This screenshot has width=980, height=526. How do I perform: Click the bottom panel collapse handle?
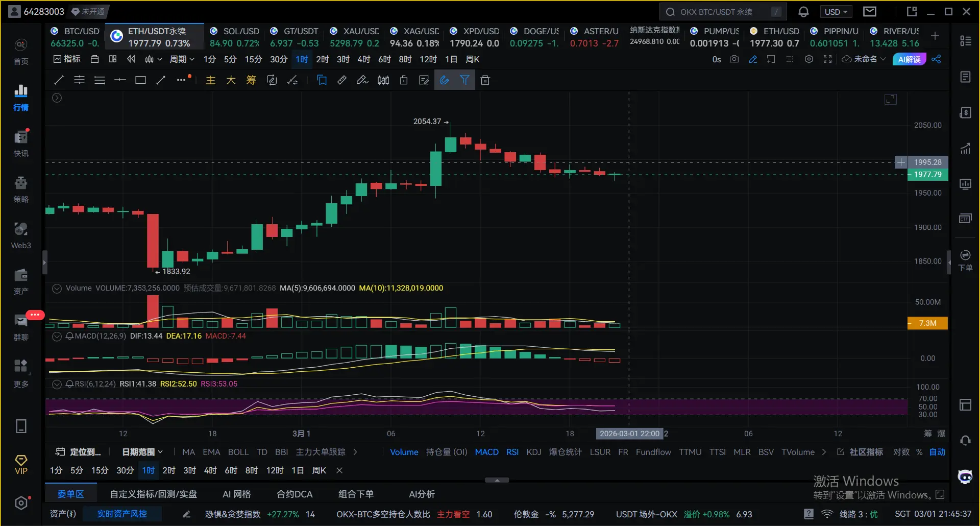pyautogui.click(x=497, y=480)
